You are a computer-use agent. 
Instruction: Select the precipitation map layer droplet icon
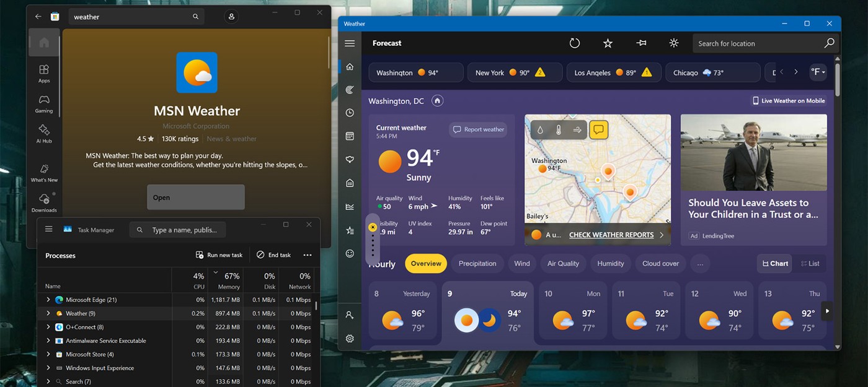pos(540,130)
